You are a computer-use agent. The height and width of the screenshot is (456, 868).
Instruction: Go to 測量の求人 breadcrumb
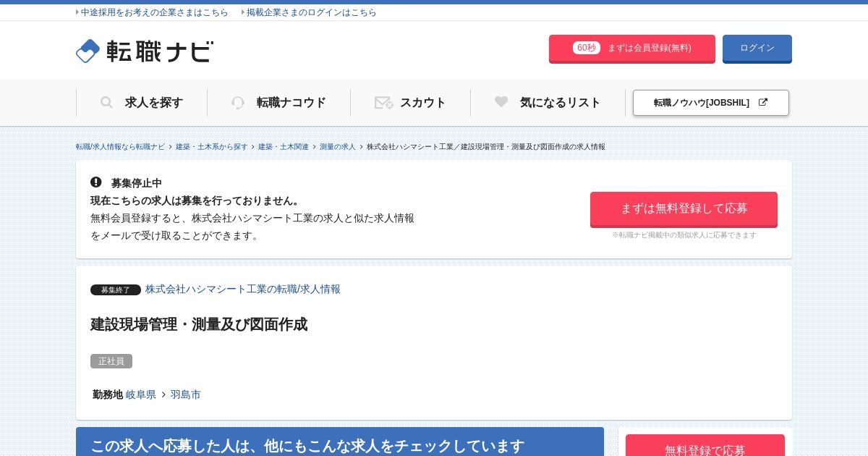[338, 147]
